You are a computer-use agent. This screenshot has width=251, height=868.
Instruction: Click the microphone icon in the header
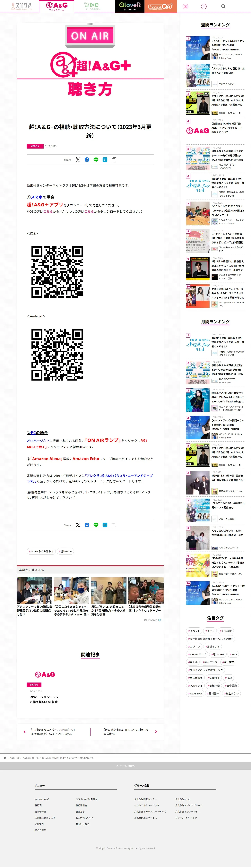[x=203, y=6]
